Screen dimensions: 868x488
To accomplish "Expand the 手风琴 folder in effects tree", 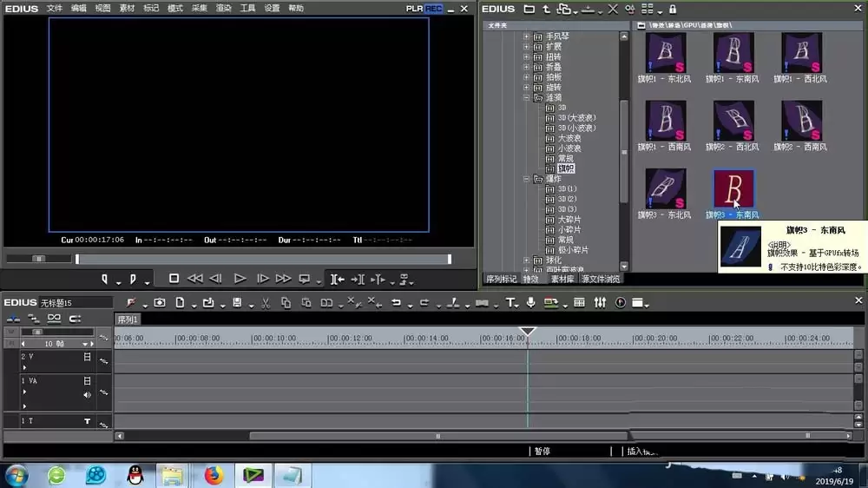I will (527, 36).
